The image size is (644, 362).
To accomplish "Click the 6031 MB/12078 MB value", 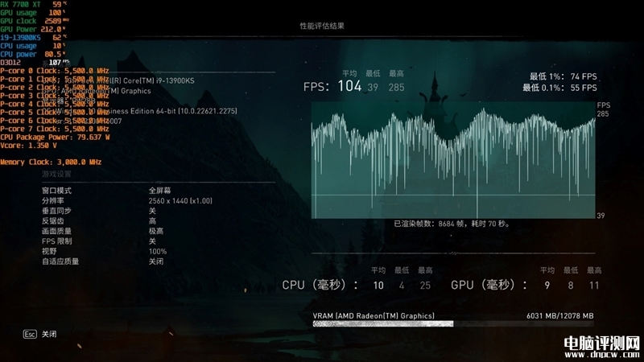I will click(559, 315).
